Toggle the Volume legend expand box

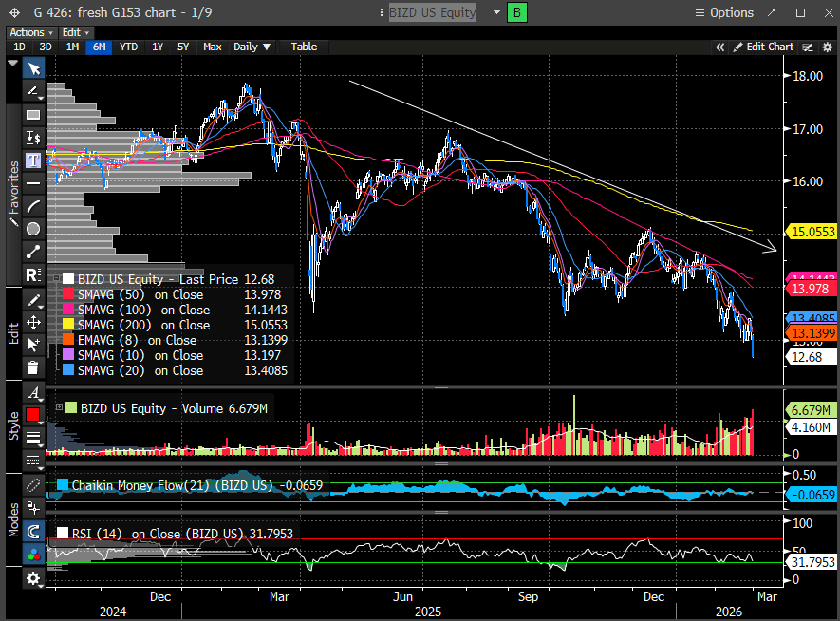click(60, 408)
